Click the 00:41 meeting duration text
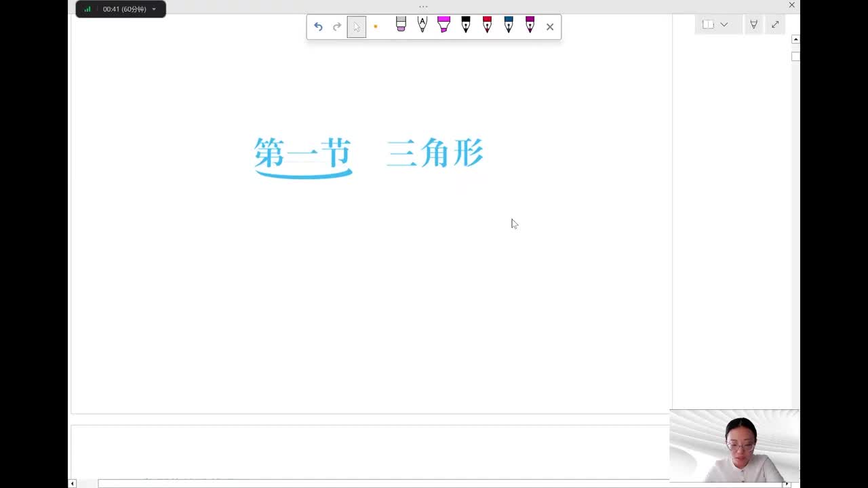 [124, 9]
